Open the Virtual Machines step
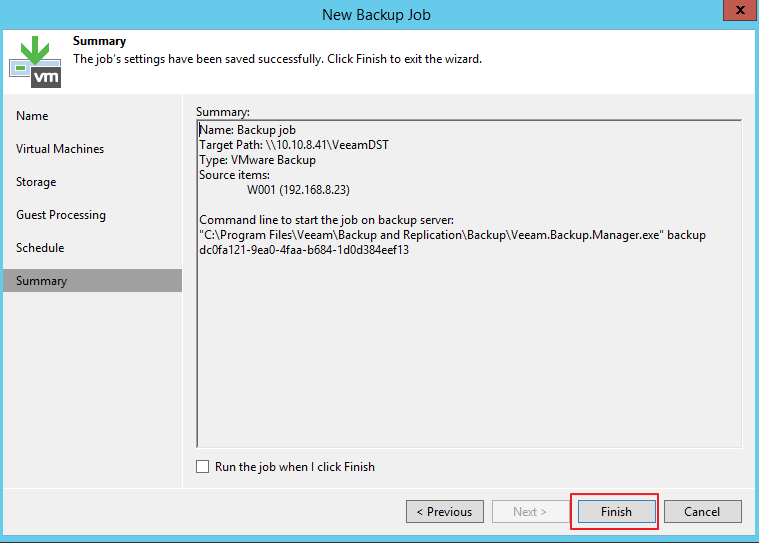 (x=60, y=149)
